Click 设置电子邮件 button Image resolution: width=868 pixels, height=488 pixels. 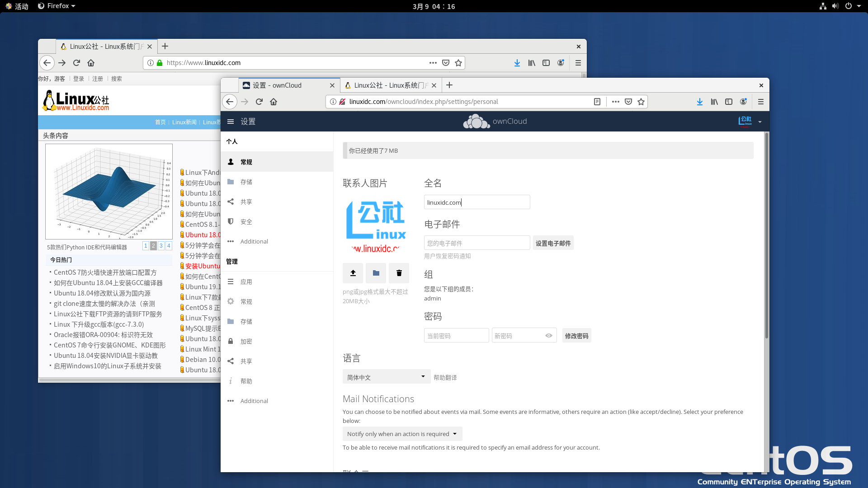coord(553,243)
